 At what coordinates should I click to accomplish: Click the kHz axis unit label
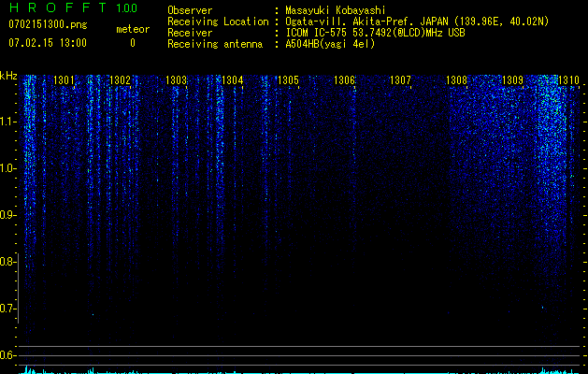tap(8, 76)
